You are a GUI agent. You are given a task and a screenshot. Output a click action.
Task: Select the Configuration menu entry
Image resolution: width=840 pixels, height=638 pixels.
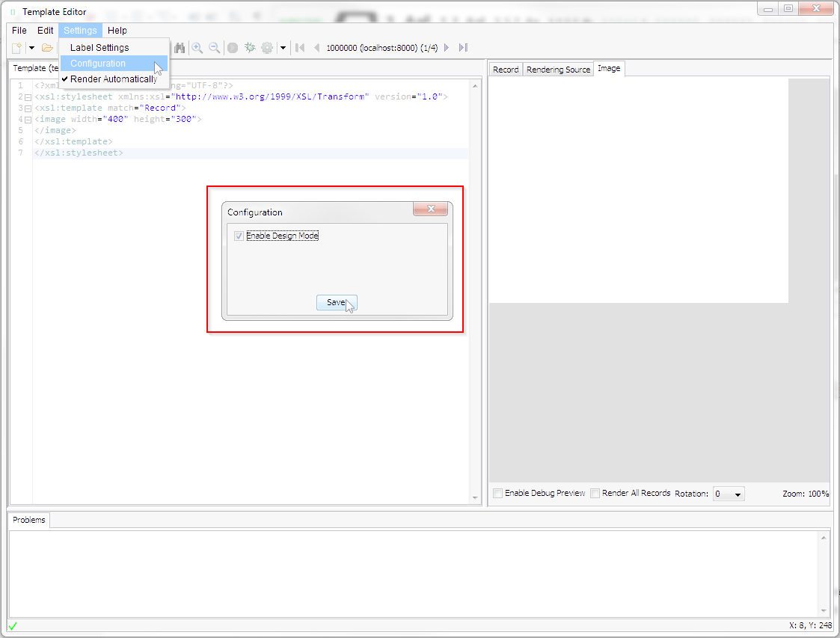(x=114, y=64)
